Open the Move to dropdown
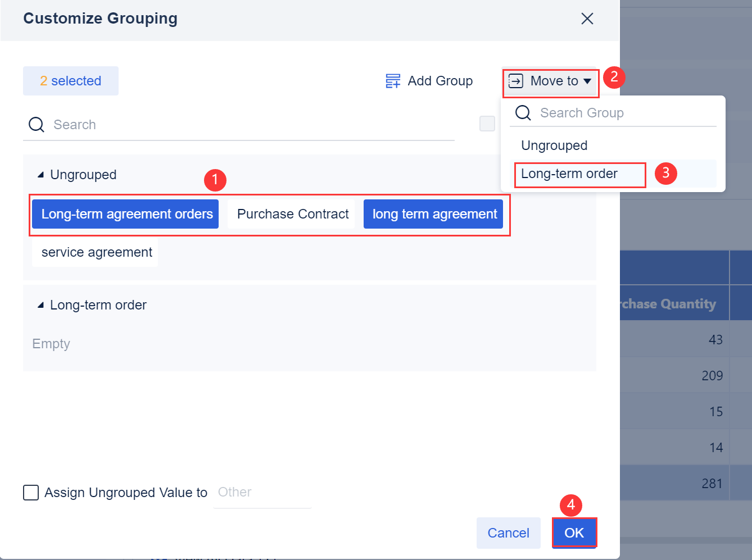Image resolution: width=752 pixels, height=560 pixels. (x=550, y=81)
